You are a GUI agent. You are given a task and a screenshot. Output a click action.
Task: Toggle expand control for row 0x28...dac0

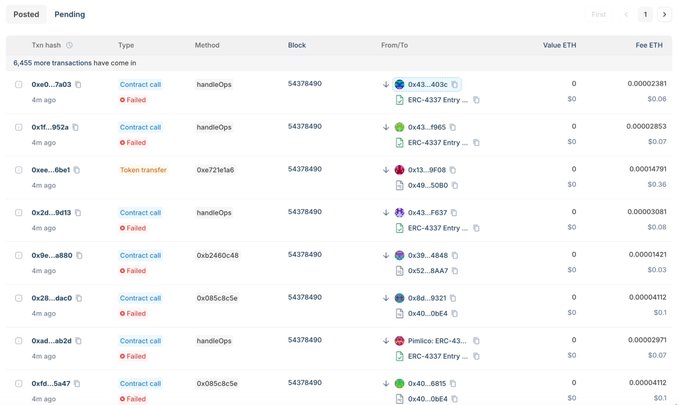click(19, 298)
